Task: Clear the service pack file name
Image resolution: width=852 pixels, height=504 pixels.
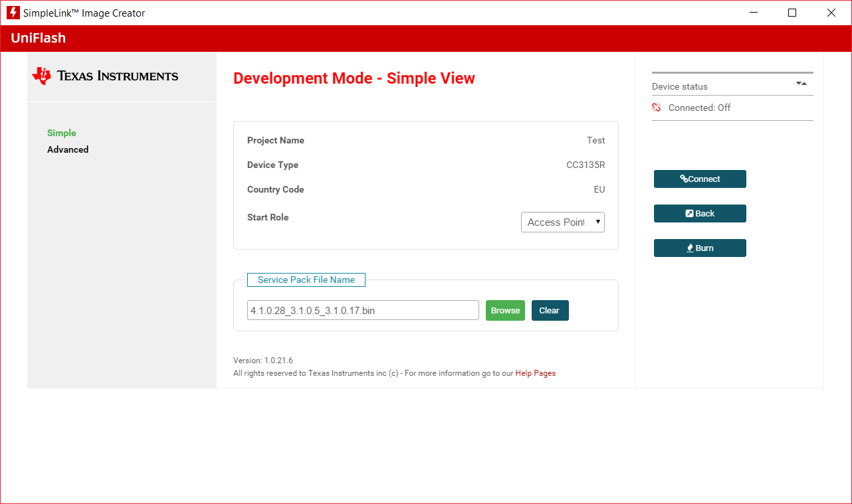Action: pyautogui.click(x=550, y=311)
